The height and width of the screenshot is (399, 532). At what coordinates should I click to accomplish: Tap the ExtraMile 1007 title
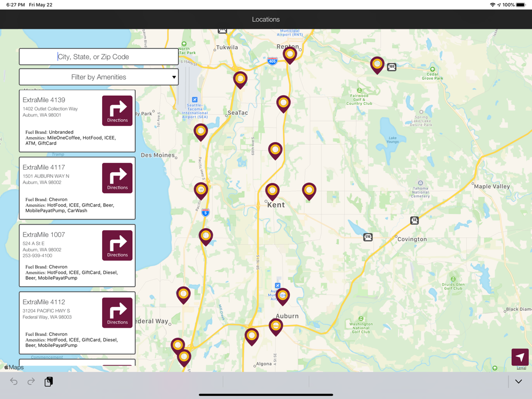pyautogui.click(x=44, y=235)
